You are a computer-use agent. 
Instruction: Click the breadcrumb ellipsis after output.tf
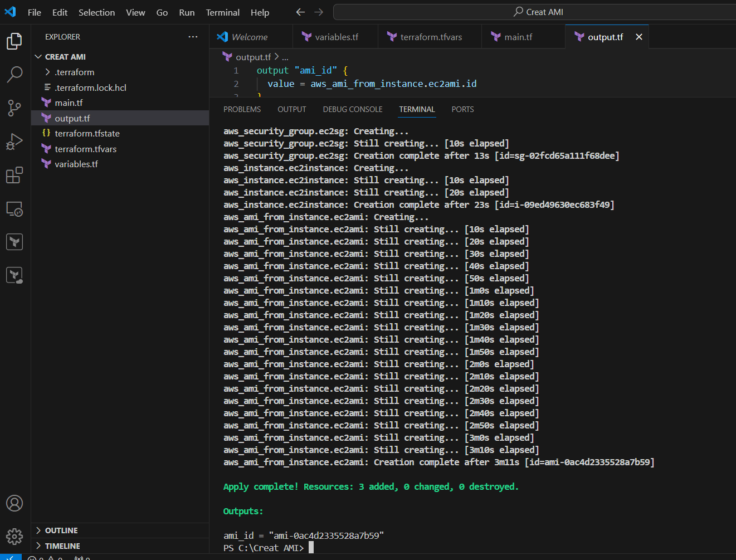click(285, 57)
